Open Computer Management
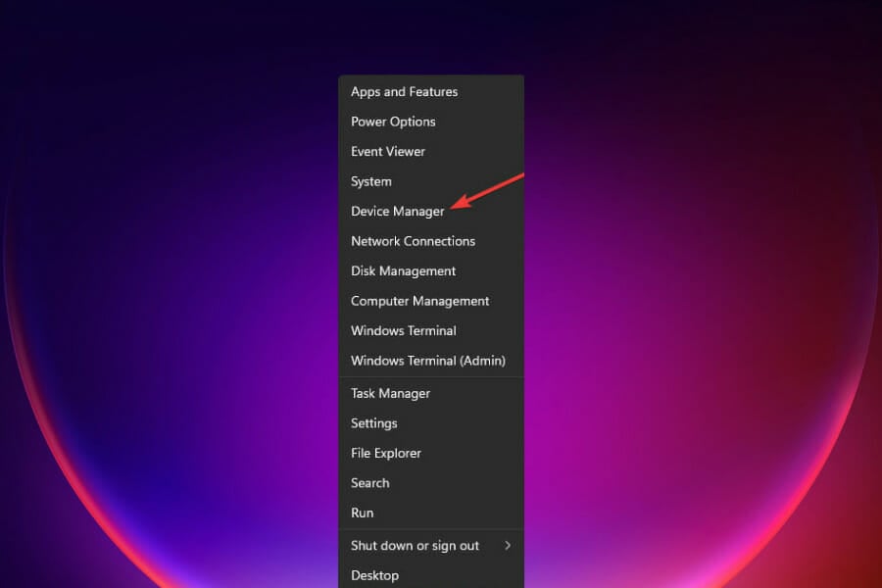The image size is (882, 588). click(431, 301)
